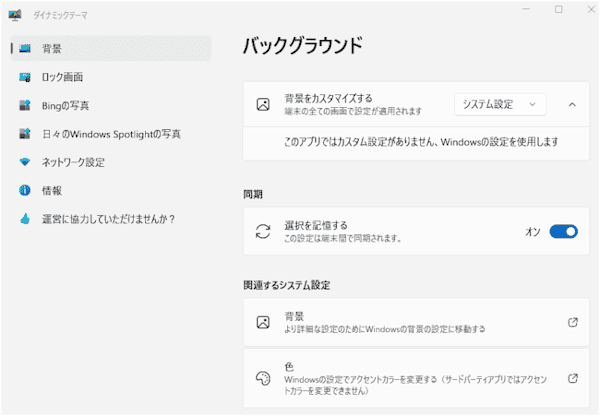Click the Bingの写真 sidebar icon
600x416 pixels.
[25, 105]
